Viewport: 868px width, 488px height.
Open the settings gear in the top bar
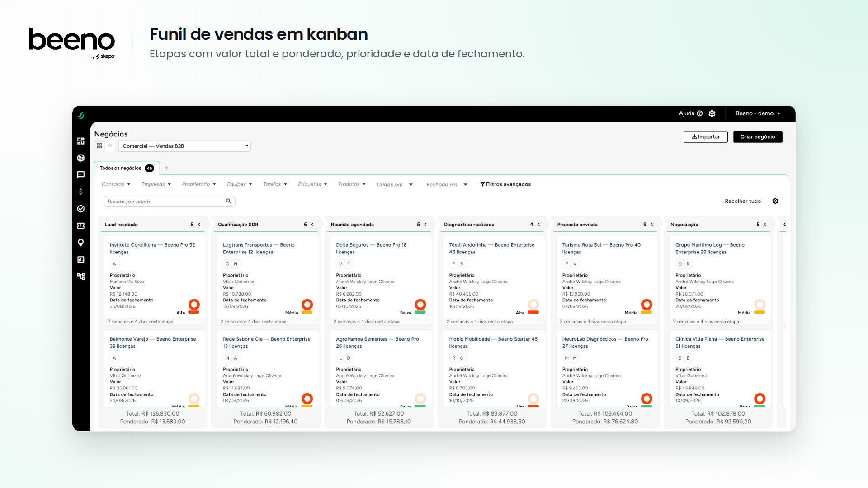[x=712, y=113]
